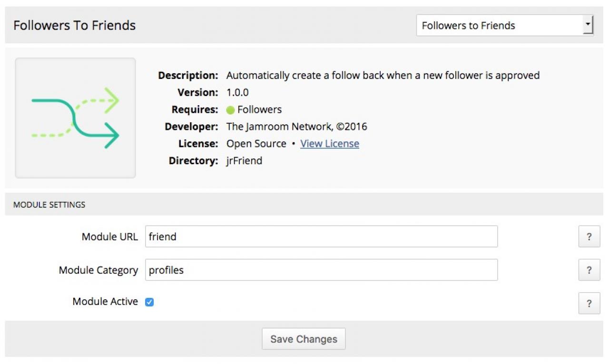Open help for the Module Active option
Image resolution: width=609 pixels, height=364 pixels.
[x=589, y=304]
